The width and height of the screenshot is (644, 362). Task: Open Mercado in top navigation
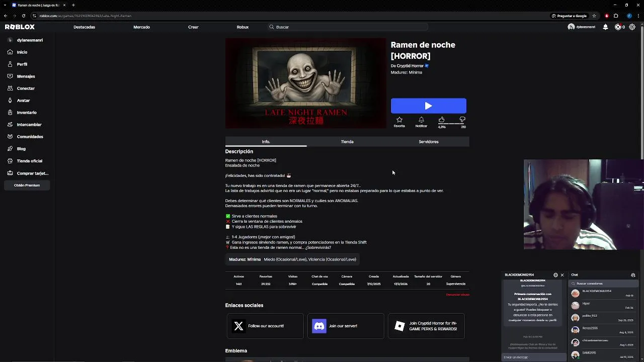point(141,27)
